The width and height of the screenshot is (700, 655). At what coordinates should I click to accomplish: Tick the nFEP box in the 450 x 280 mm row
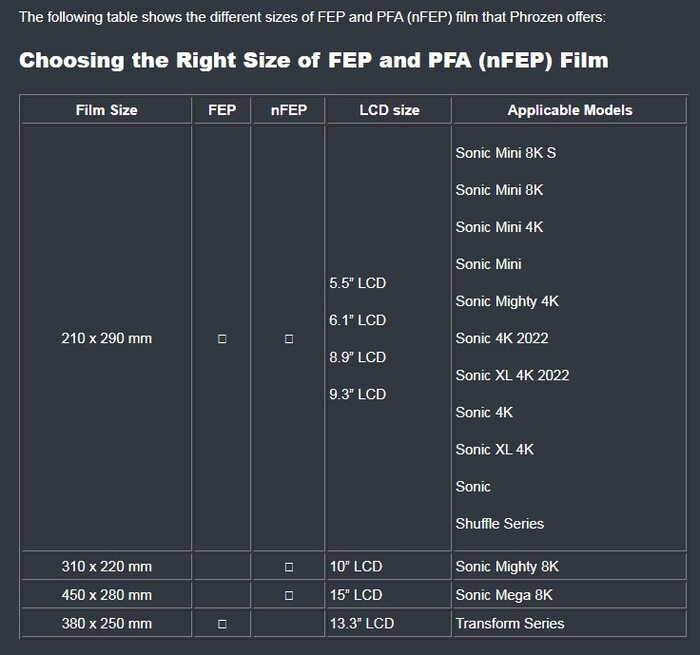(x=289, y=595)
